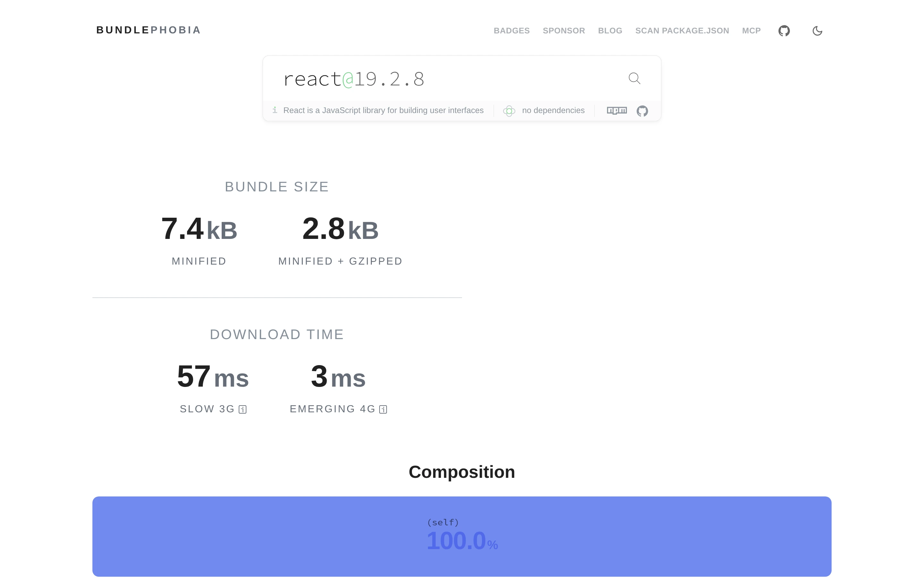
Task: Click the "no dependencies" text
Action: click(553, 110)
